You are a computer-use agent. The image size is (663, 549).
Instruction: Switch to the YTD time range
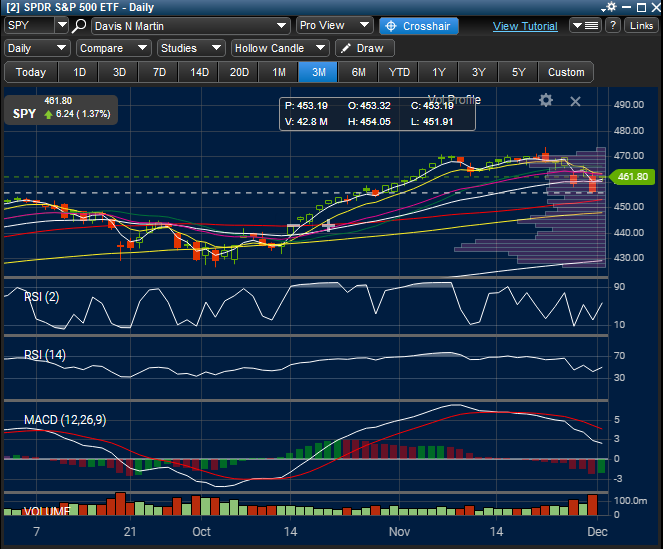pyautogui.click(x=399, y=72)
